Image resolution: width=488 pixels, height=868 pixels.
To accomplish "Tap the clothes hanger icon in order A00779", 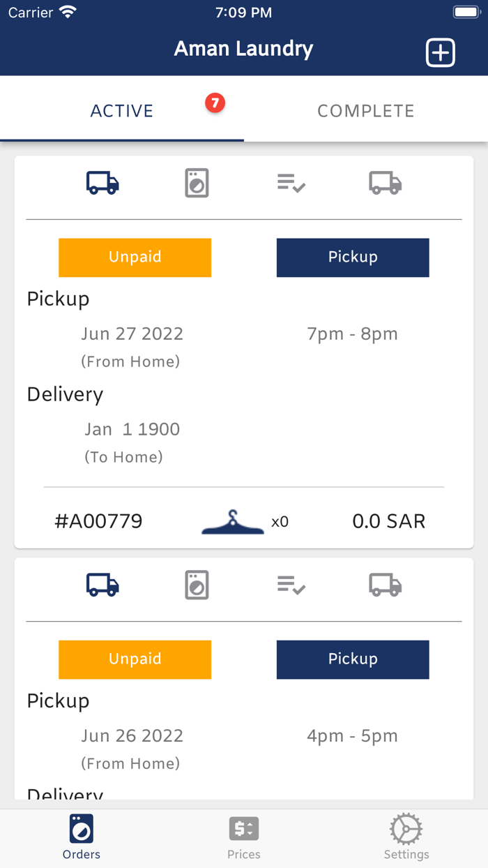I will 233,522.
